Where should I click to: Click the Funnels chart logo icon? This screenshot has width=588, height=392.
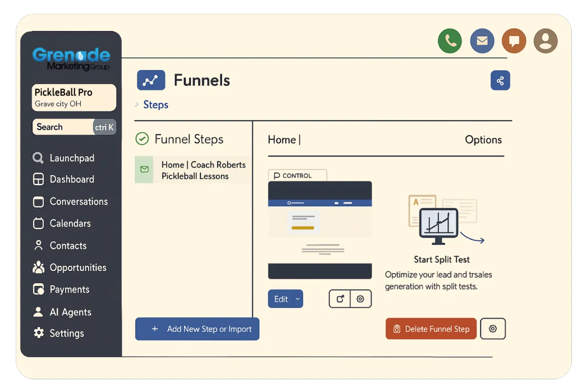tap(151, 81)
